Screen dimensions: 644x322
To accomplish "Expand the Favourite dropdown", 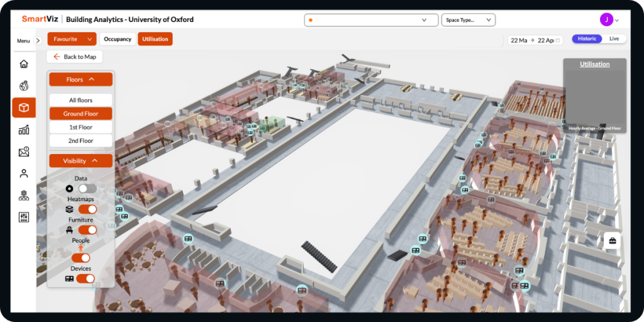I will [72, 39].
